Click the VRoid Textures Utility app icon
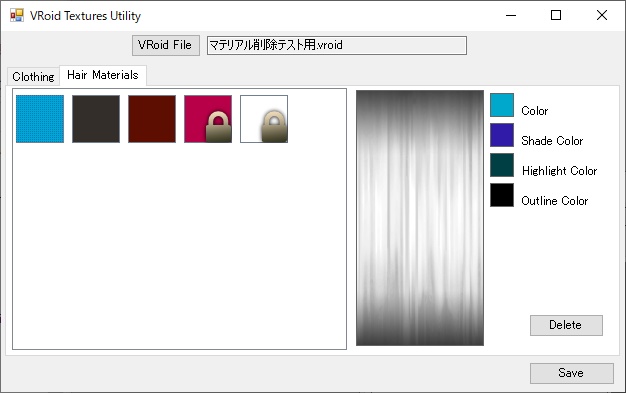The height and width of the screenshot is (393, 626). click(17, 15)
